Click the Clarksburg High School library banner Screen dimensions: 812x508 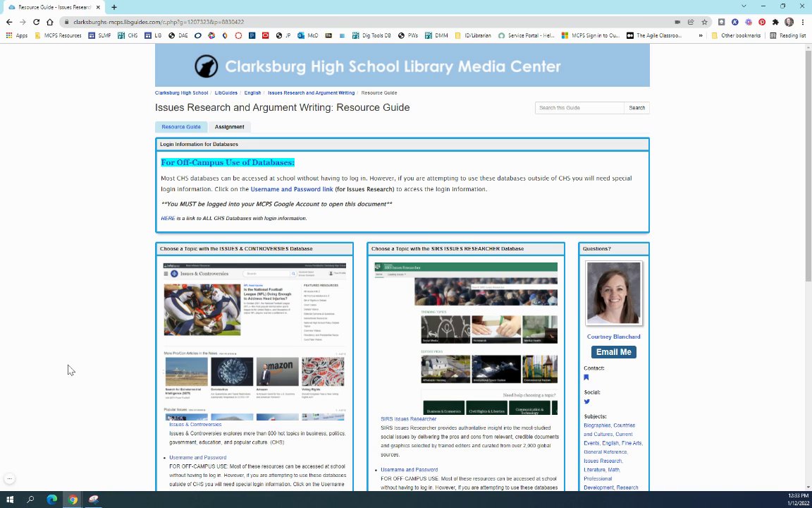click(402, 66)
